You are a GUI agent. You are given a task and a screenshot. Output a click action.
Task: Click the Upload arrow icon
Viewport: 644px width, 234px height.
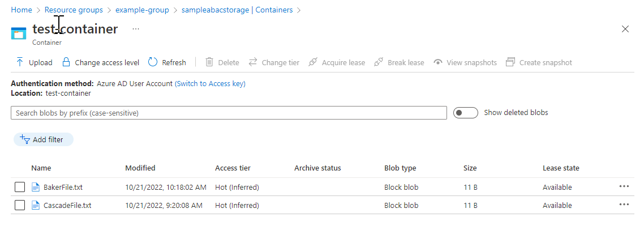click(x=20, y=62)
